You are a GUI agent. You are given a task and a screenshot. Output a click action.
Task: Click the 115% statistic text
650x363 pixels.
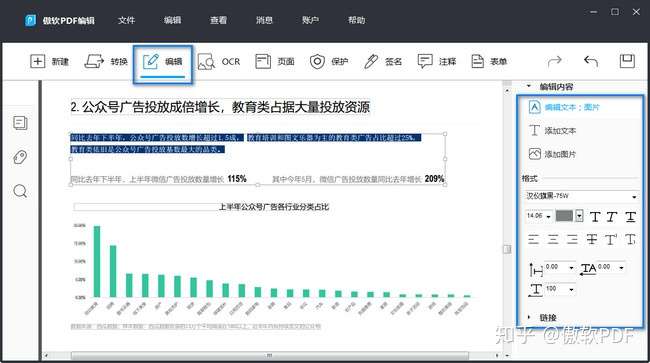237,179
